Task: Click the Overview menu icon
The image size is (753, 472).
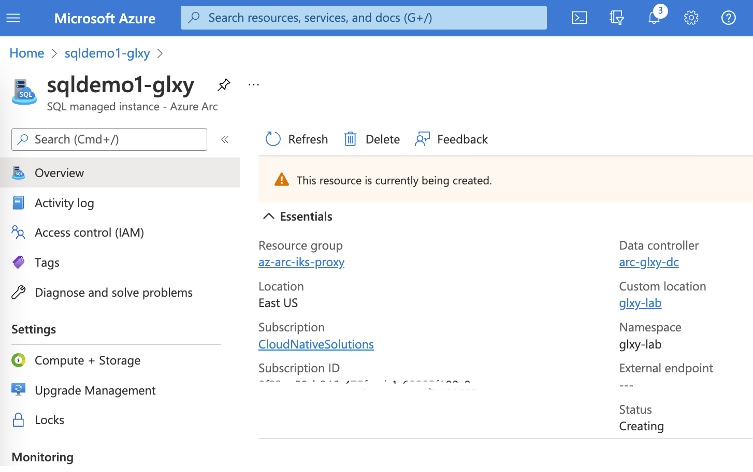Action: point(18,173)
